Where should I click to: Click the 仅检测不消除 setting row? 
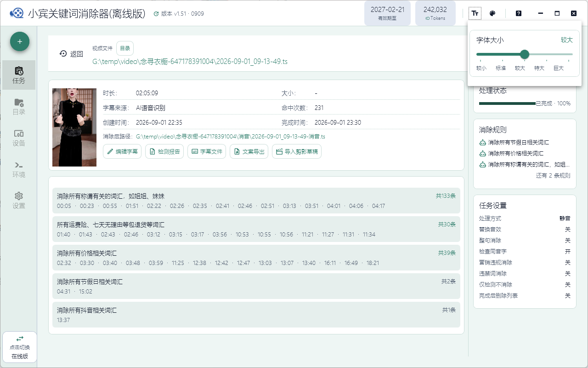click(525, 285)
